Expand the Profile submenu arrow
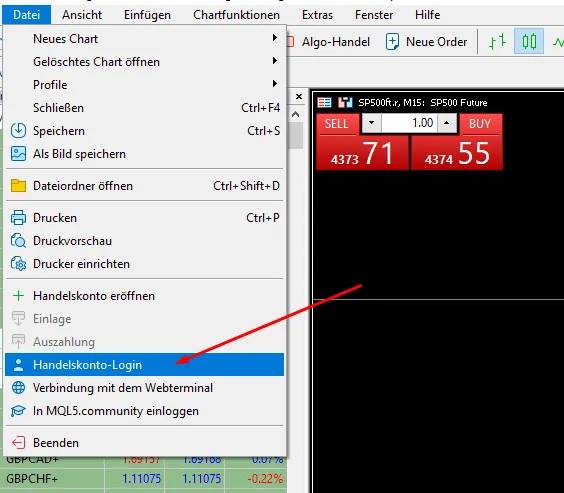Viewport: 564px width, 493px height. (x=275, y=84)
